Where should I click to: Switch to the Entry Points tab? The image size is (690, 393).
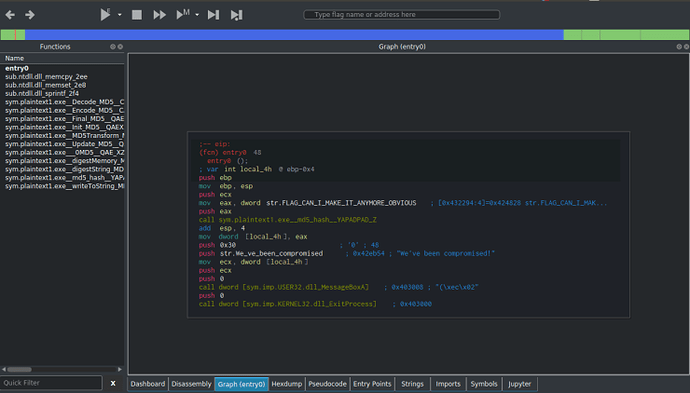coord(372,384)
